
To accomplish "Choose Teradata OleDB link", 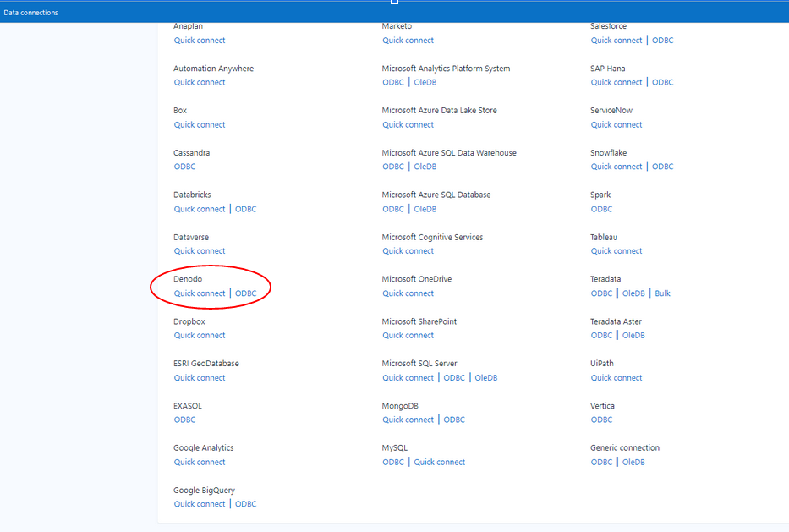I will (x=633, y=293).
